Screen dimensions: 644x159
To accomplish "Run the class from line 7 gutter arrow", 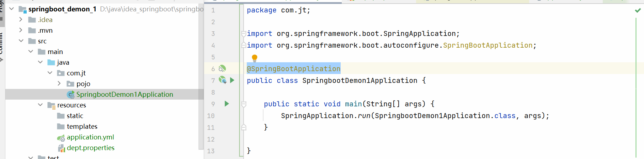I will point(232,80).
